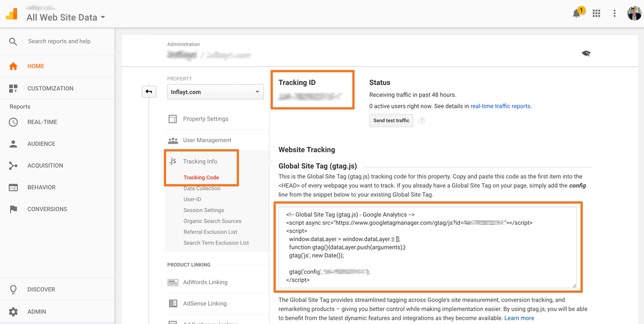The image size is (644, 324).
Task: Click the Discover lightbulb icon
Action: tap(13, 289)
